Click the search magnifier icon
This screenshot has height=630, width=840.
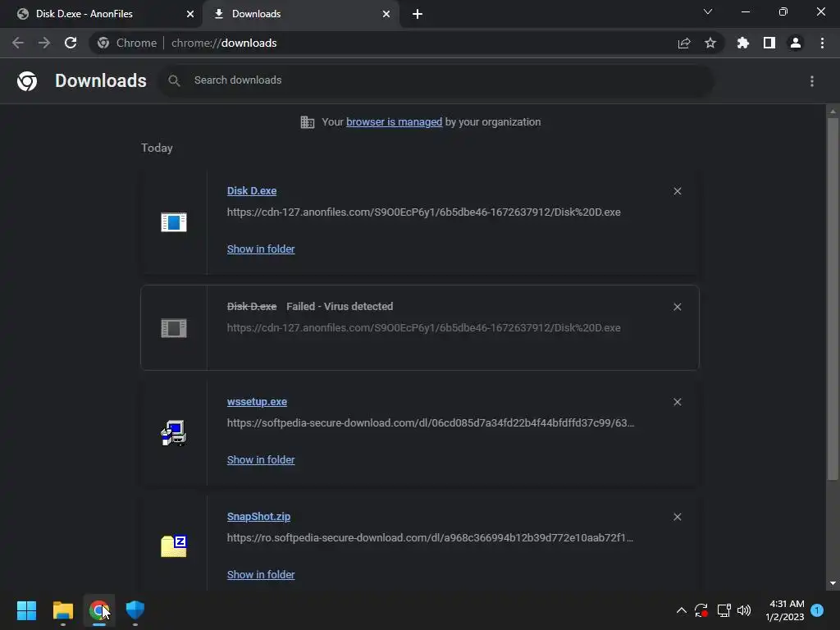tap(174, 80)
